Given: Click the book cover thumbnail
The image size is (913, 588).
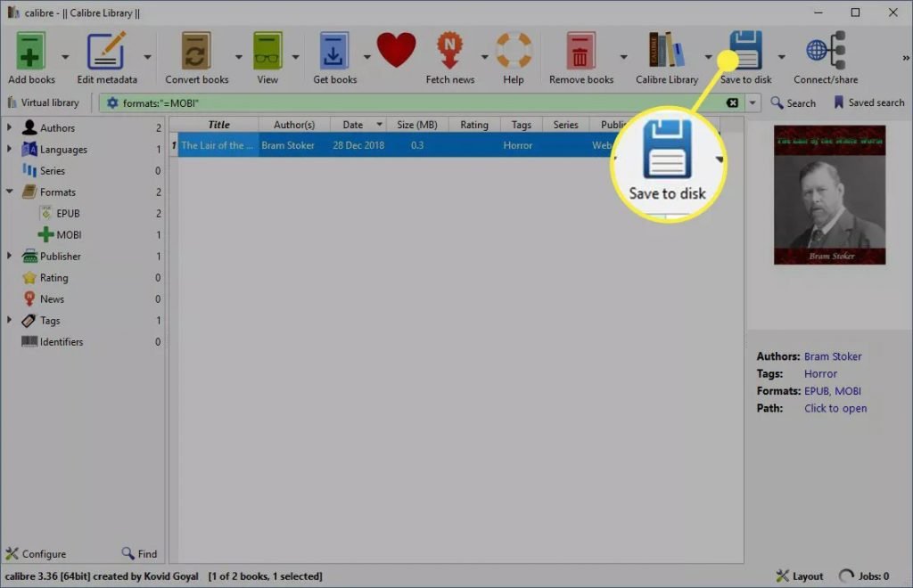Looking at the screenshot, I should pyautogui.click(x=830, y=195).
